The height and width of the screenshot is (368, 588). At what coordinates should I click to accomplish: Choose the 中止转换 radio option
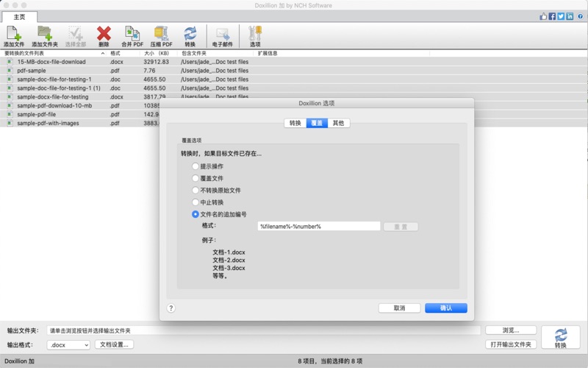(196, 202)
